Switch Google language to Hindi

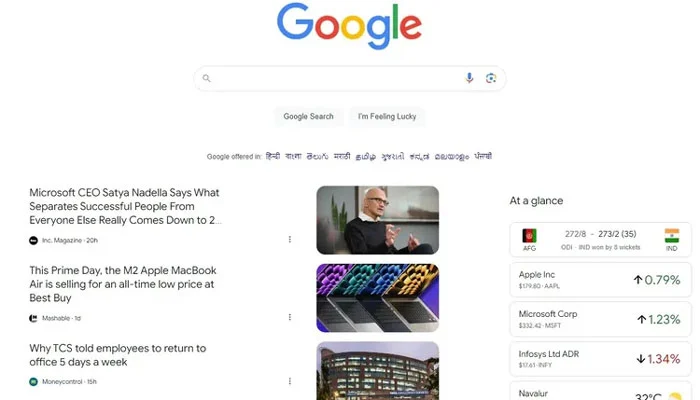(x=273, y=156)
